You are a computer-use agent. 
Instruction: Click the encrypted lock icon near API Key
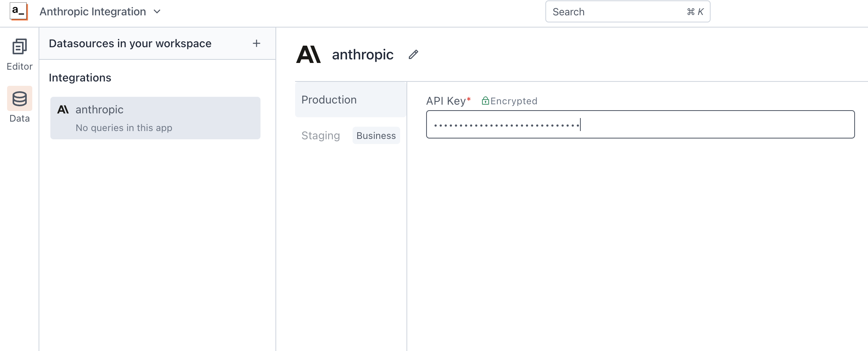[x=485, y=101]
